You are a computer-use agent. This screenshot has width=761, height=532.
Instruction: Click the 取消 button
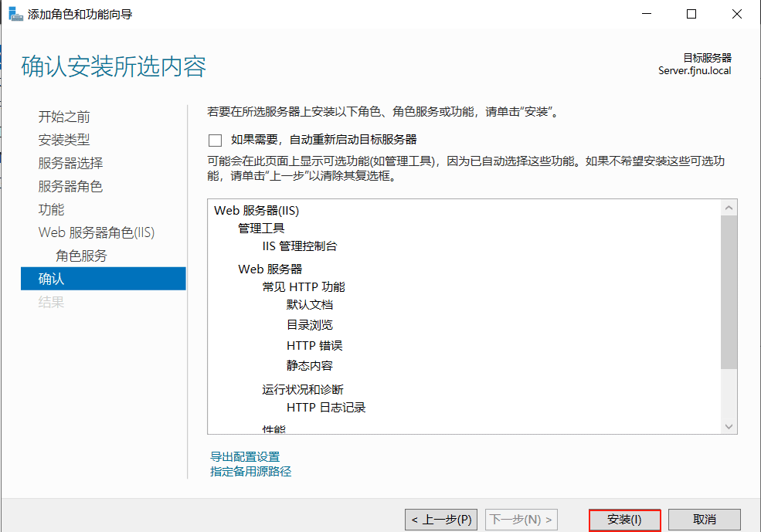703,519
